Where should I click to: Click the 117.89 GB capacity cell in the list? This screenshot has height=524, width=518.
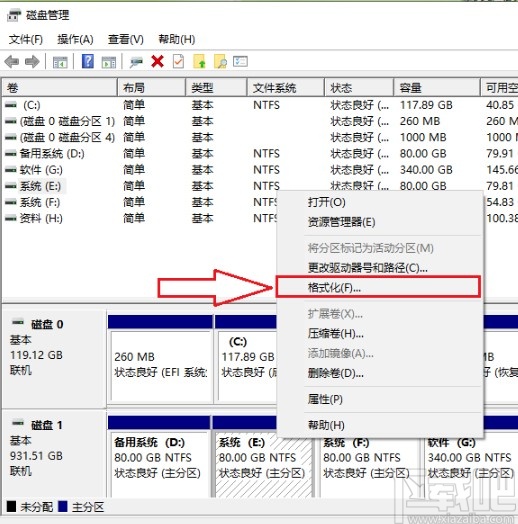point(426,105)
